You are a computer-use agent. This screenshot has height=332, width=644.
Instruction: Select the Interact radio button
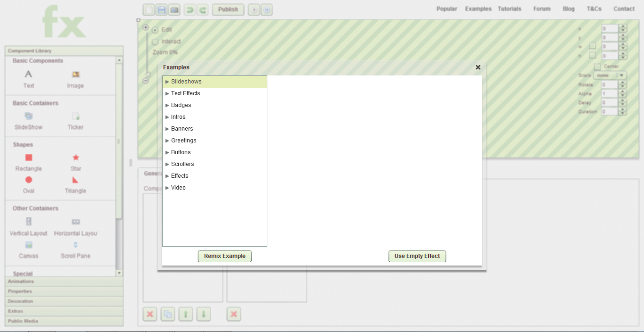tap(155, 41)
